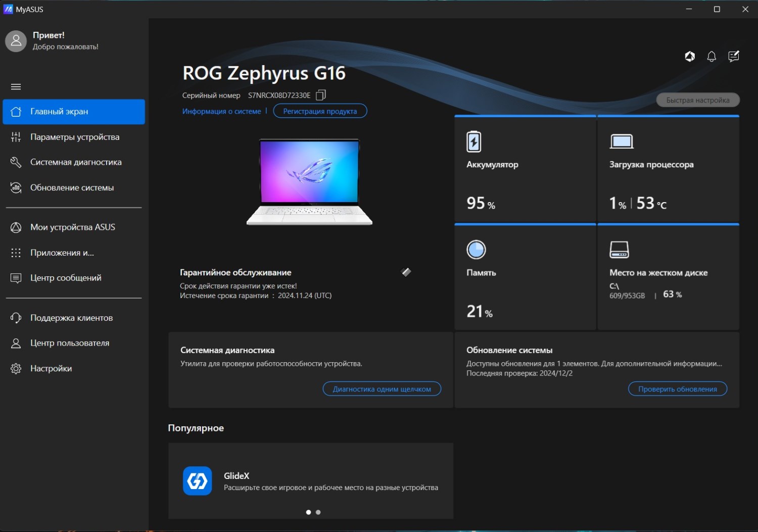Minimize the MyASUS window
The image size is (758, 532).
tap(689, 9)
